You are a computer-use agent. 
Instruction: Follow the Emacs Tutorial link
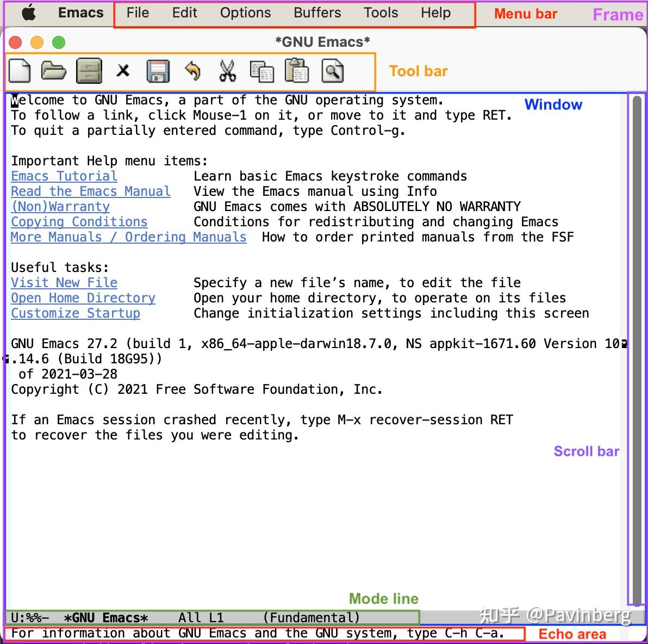click(64, 176)
